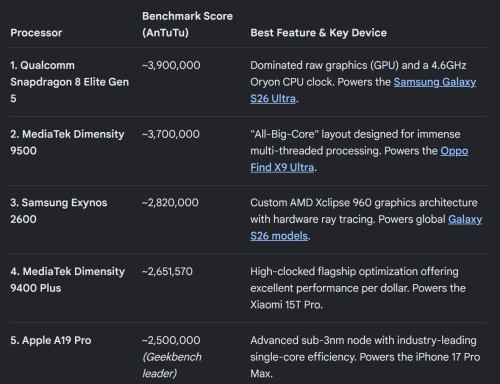Select the Apple A19 Pro cell
Viewport: 500px width, 384px height.
point(51,340)
